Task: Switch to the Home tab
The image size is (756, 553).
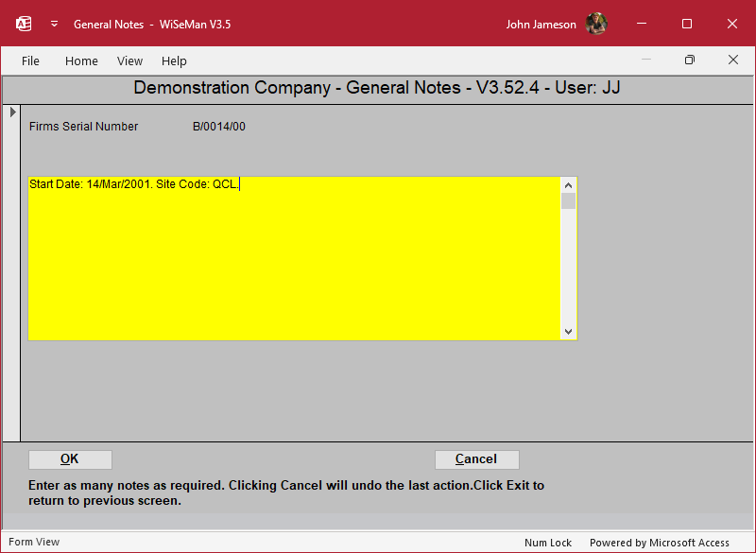Action: [x=81, y=60]
